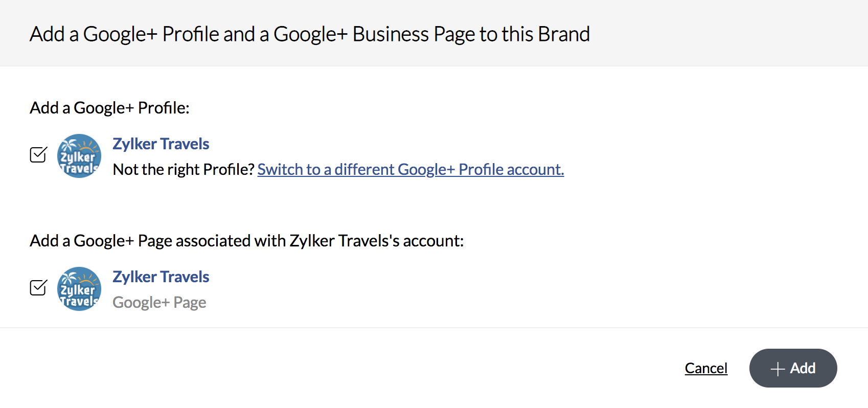The height and width of the screenshot is (408, 868).
Task: Uncheck the Google+ Page checkbox
Action: point(38,288)
